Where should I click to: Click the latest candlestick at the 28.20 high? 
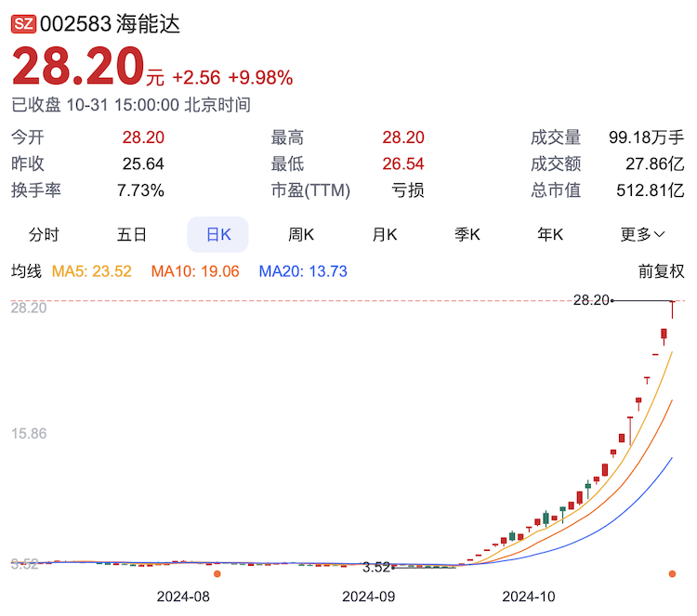(x=672, y=309)
